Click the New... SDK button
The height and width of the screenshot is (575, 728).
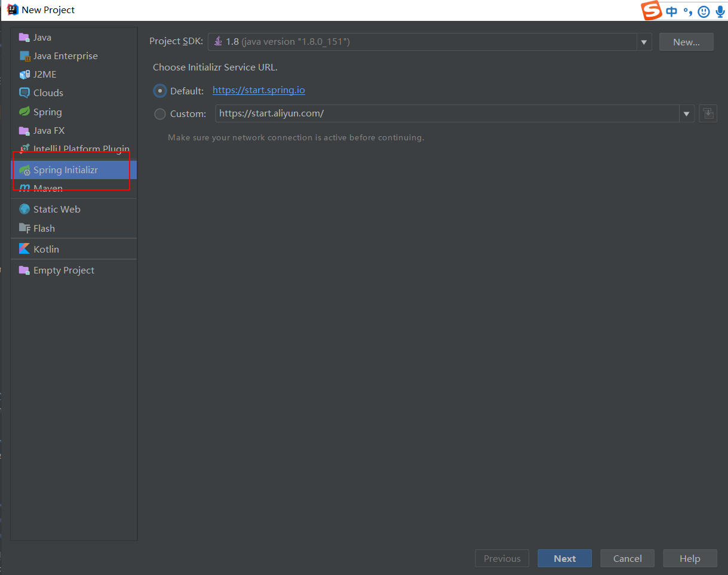pyautogui.click(x=686, y=42)
